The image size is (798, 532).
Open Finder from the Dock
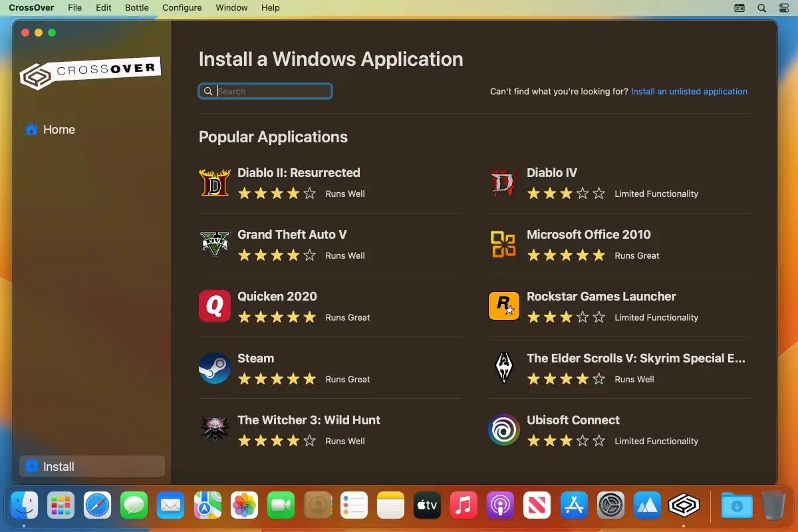coord(24,506)
